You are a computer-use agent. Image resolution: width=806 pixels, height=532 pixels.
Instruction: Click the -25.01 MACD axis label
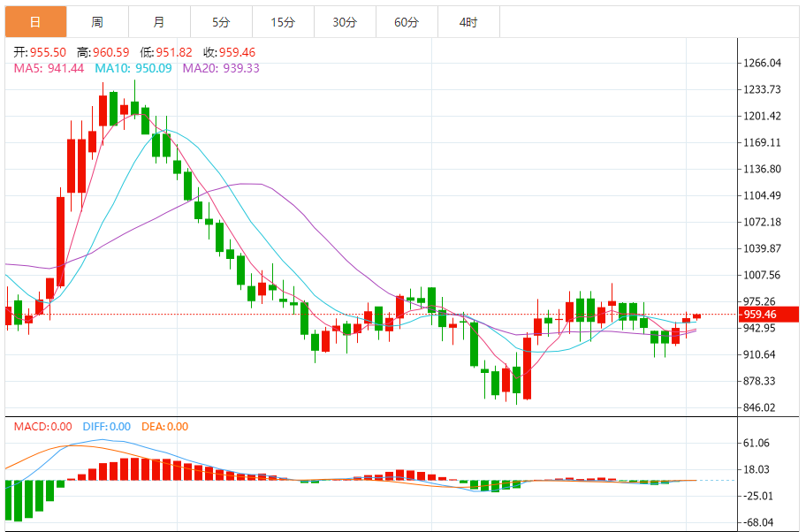pyautogui.click(x=758, y=496)
